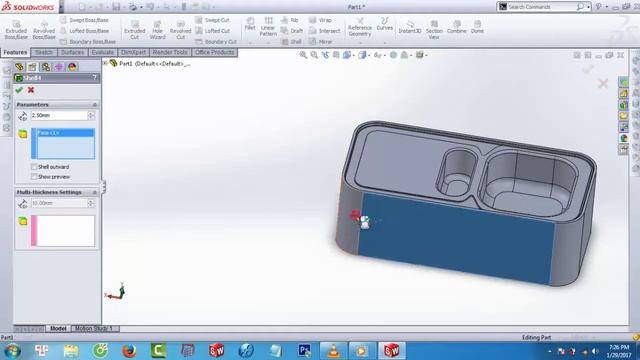Select the Fillet tool
Image resolution: width=640 pixels, height=360 pixels.
pyautogui.click(x=250, y=24)
